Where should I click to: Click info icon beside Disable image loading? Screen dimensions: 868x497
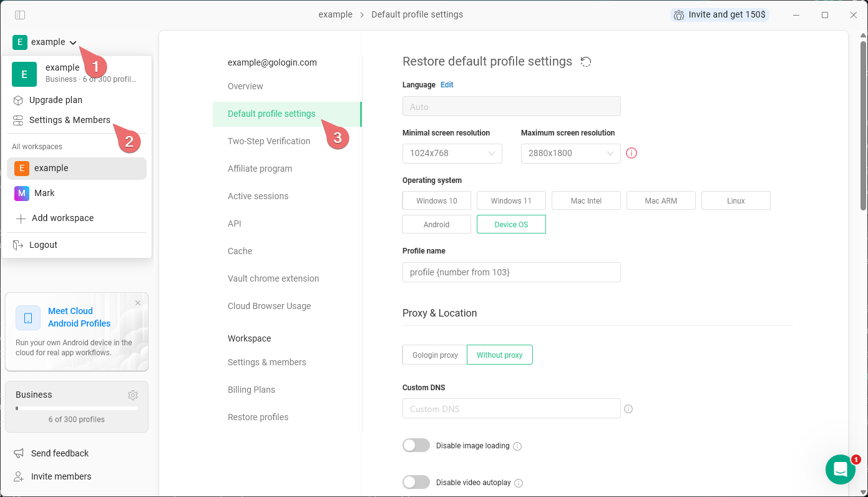click(x=517, y=446)
